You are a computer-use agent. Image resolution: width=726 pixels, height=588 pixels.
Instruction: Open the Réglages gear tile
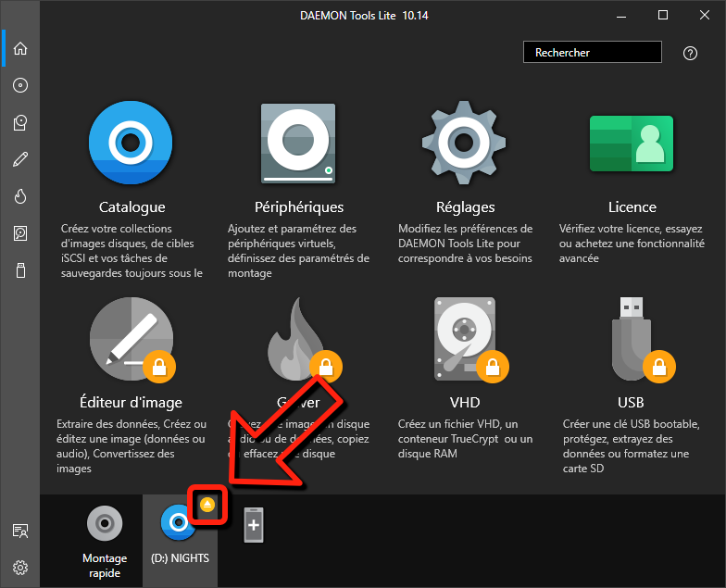tap(465, 144)
